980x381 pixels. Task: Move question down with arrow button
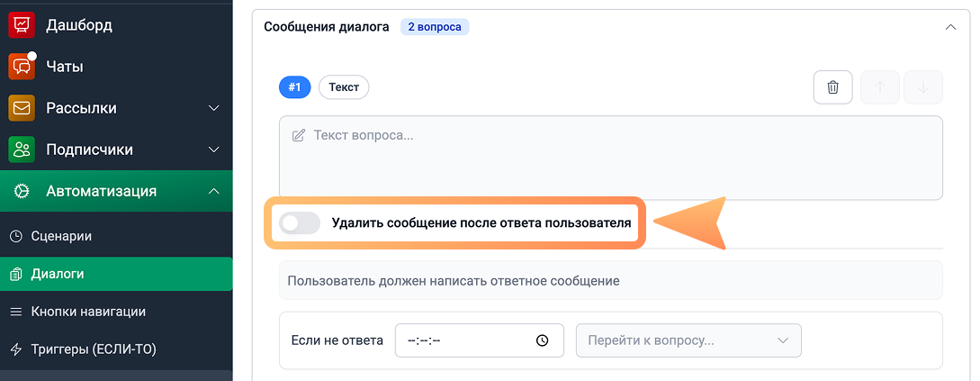922,87
